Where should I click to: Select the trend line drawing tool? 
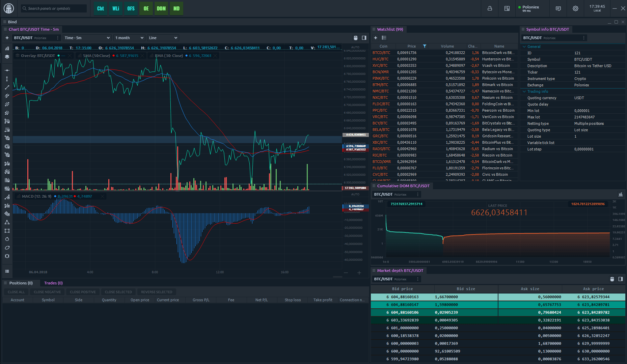click(7, 87)
